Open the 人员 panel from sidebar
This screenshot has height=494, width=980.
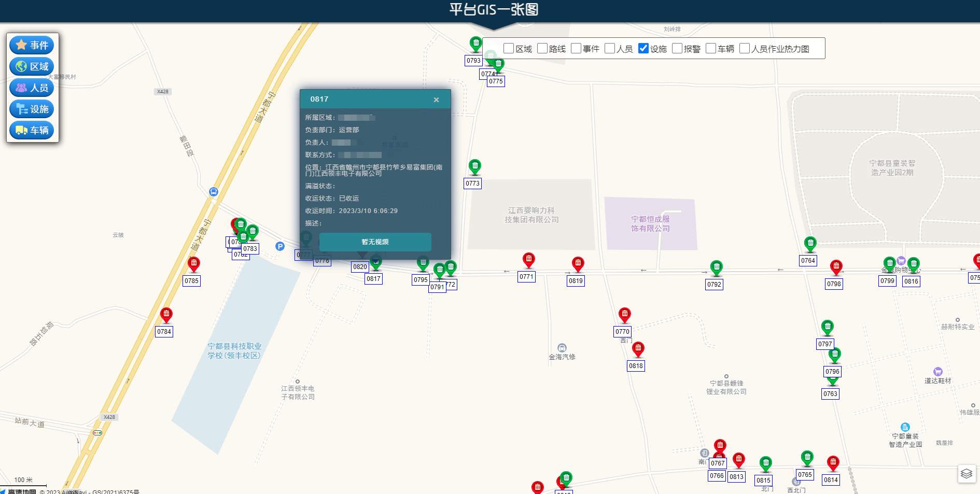tap(32, 88)
